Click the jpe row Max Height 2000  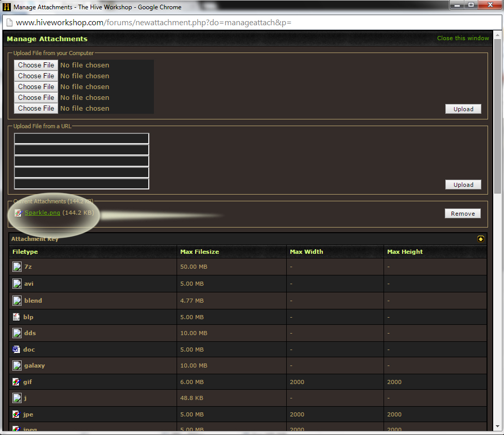pyautogui.click(x=394, y=414)
